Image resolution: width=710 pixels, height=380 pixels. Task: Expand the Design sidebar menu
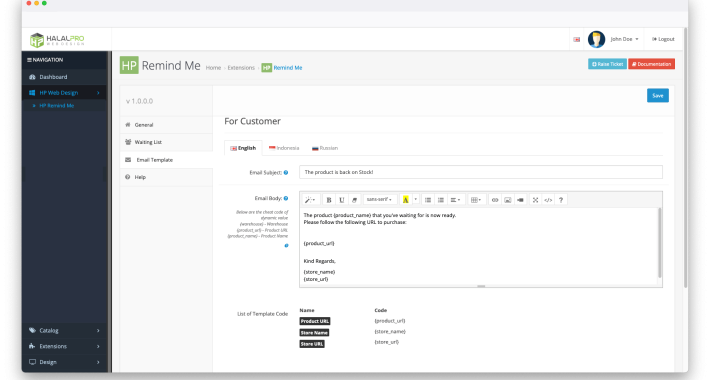(64, 362)
